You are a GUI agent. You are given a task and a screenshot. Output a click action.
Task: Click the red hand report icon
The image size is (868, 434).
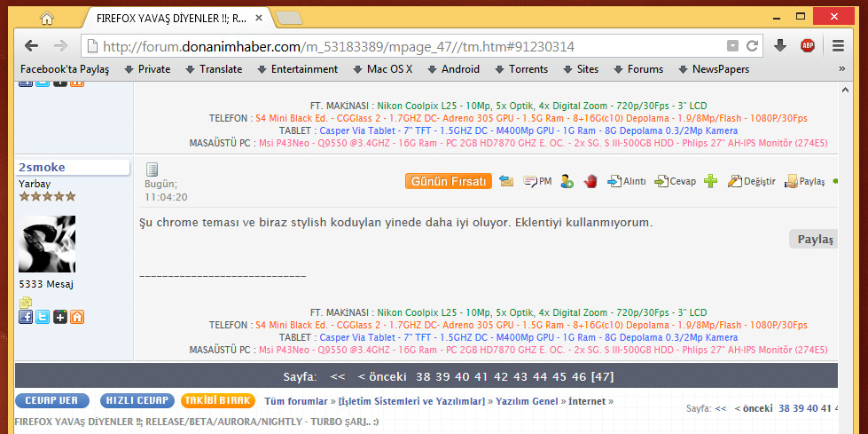pyautogui.click(x=590, y=181)
